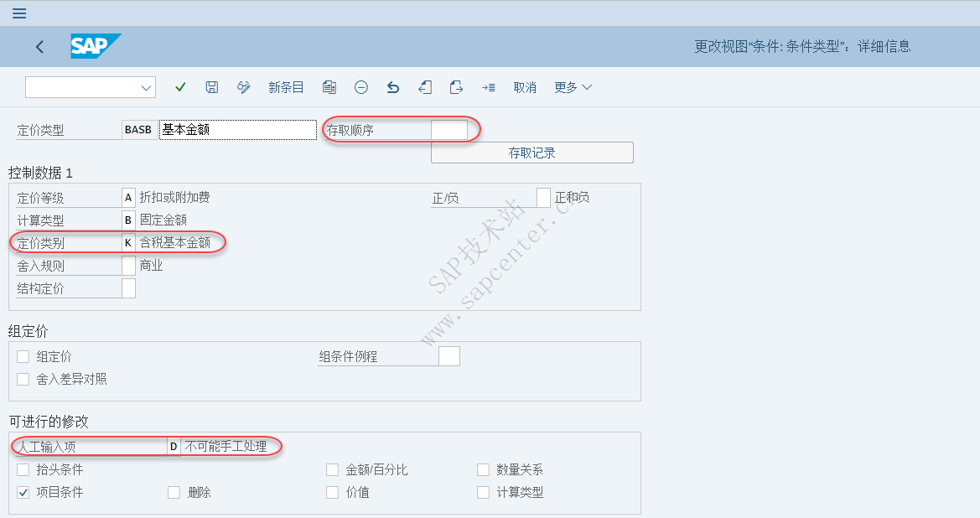The width and height of the screenshot is (980, 518).
Task: Click the Exit door icon on toolbar
Action: [x=424, y=86]
